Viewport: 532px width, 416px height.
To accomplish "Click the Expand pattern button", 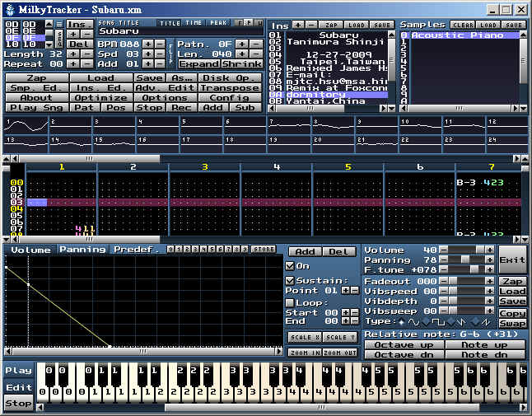I will [198, 64].
